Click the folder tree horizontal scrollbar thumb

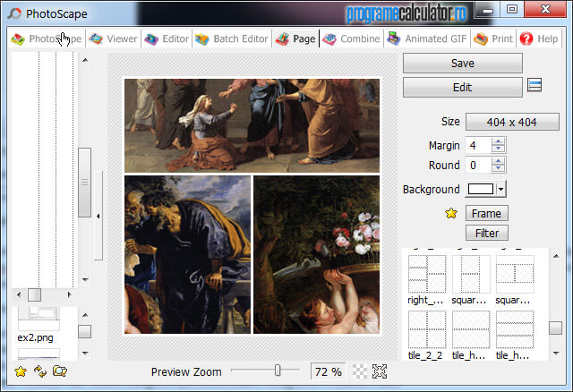tap(35, 294)
